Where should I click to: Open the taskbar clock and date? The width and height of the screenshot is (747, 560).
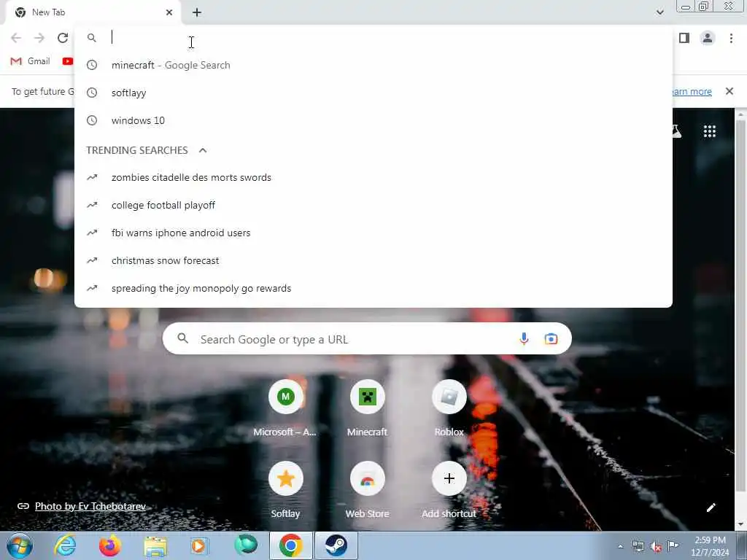click(710, 546)
